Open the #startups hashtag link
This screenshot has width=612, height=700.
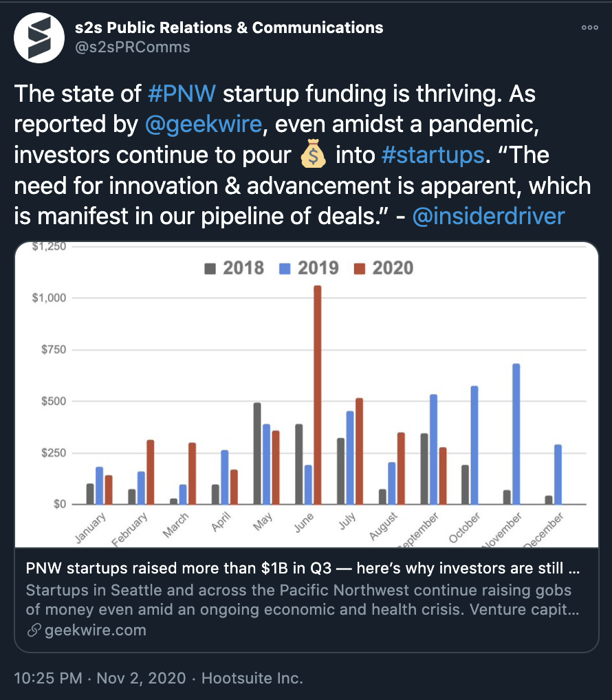(433, 155)
